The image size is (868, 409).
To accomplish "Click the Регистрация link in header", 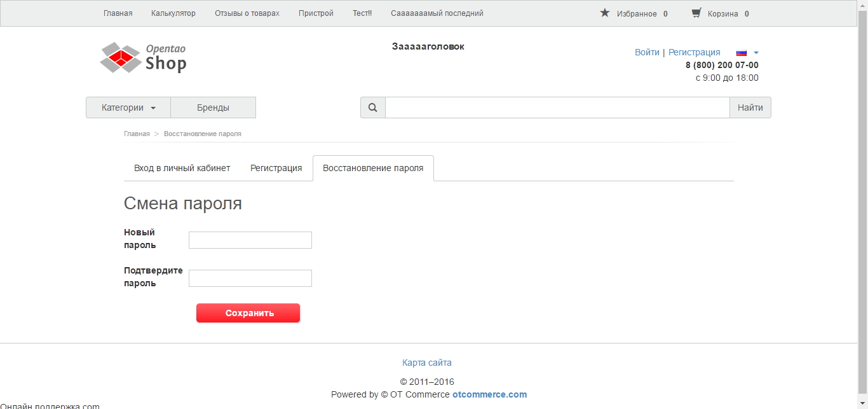I will pos(695,52).
